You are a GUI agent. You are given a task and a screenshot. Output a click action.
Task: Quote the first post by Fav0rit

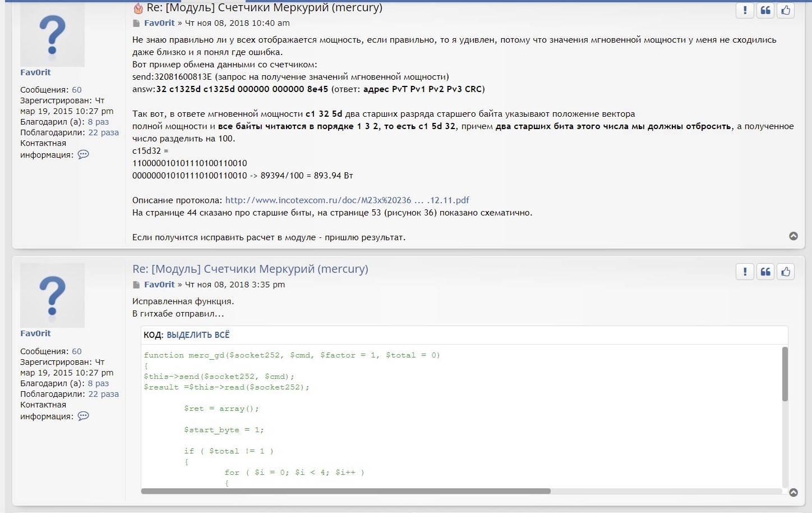click(765, 11)
